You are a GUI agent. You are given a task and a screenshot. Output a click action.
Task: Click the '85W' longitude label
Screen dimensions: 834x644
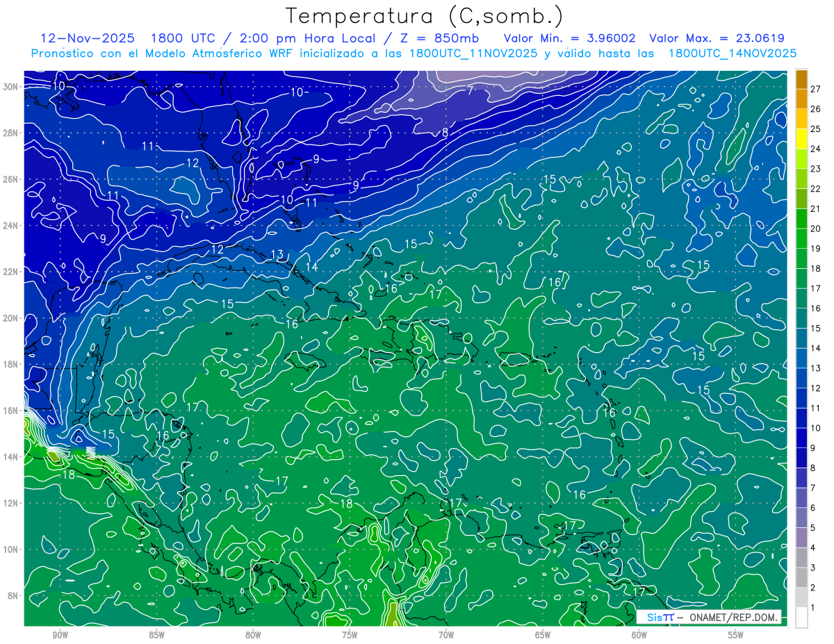[x=156, y=635]
